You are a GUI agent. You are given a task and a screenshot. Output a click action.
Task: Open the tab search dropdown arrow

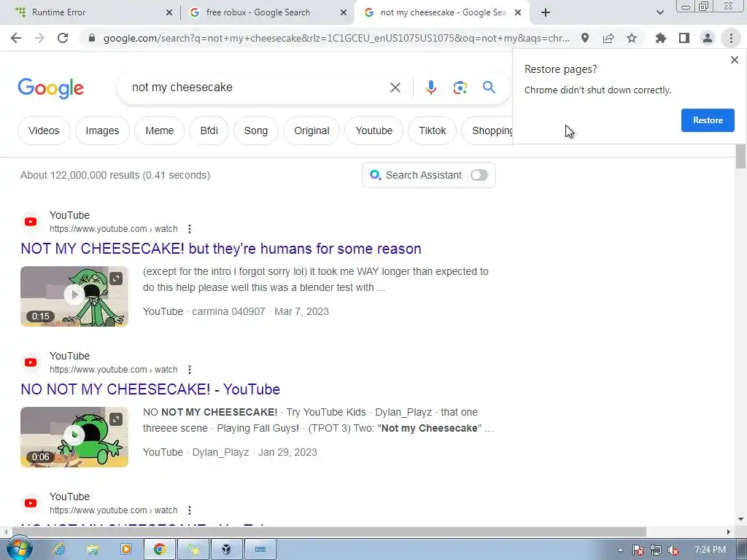click(659, 12)
